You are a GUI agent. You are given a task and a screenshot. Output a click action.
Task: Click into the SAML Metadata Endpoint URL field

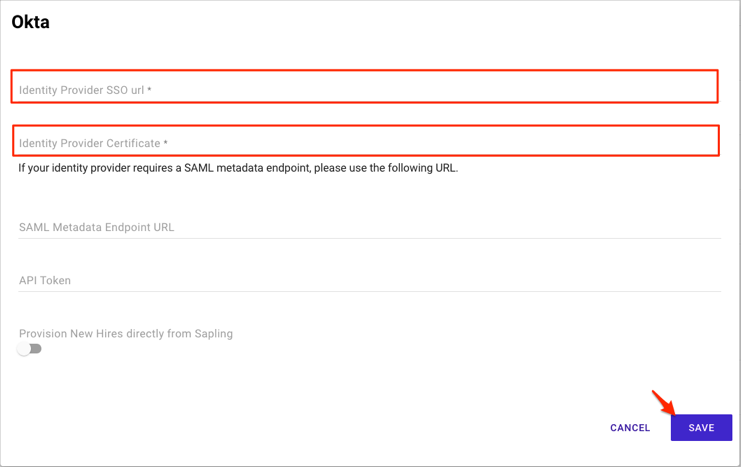(x=369, y=227)
